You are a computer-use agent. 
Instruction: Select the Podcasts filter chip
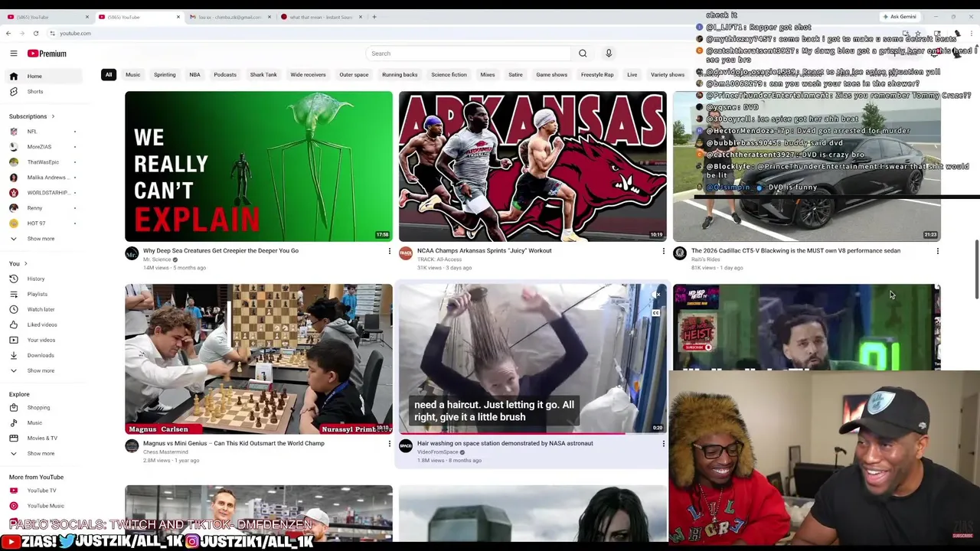(x=225, y=74)
